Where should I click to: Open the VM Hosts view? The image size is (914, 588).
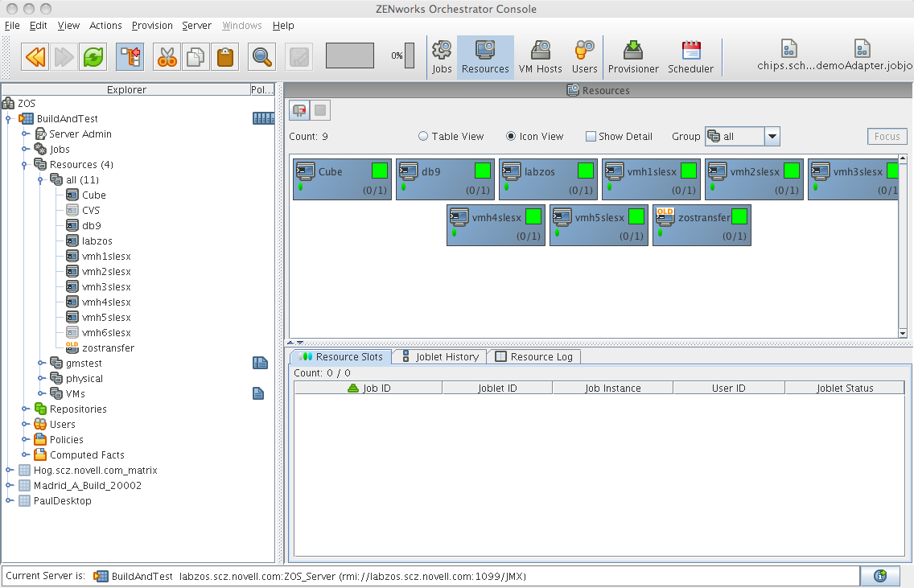click(541, 57)
